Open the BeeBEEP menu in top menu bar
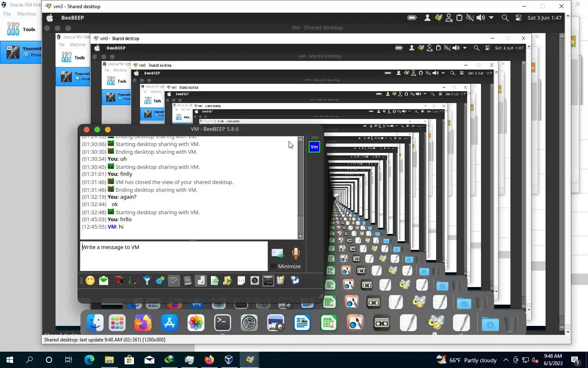Viewport: 588px width, 368px height. point(73,18)
